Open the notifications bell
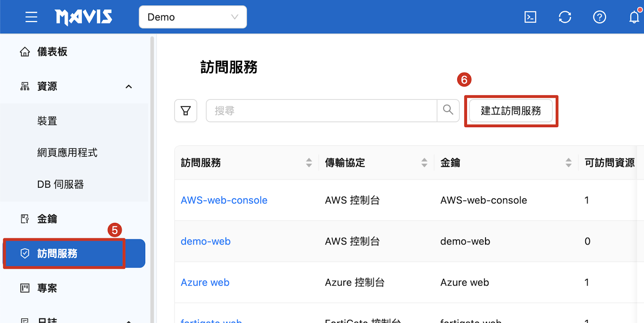This screenshot has width=644, height=323. click(x=634, y=17)
